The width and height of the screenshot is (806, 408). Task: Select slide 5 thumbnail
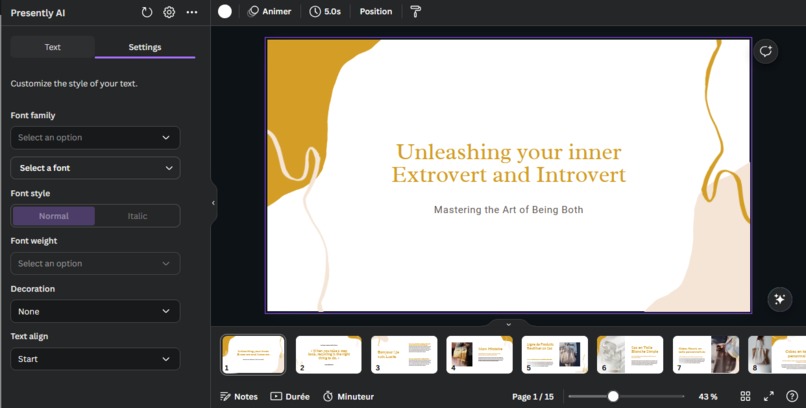pos(555,355)
